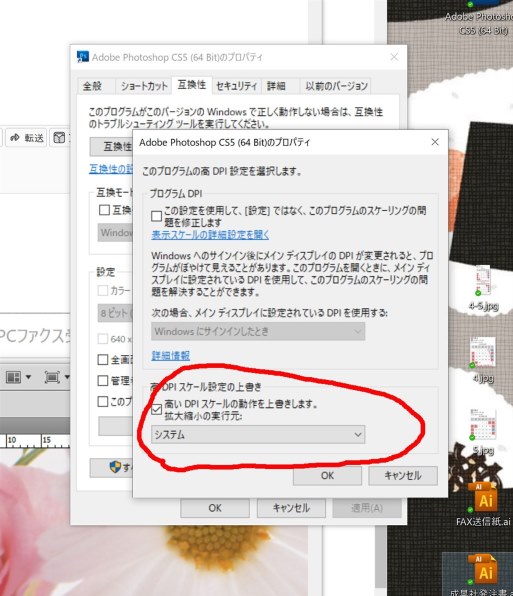The width and height of the screenshot is (513, 596).
Task: Select the 互換性 tab
Action: (x=192, y=85)
